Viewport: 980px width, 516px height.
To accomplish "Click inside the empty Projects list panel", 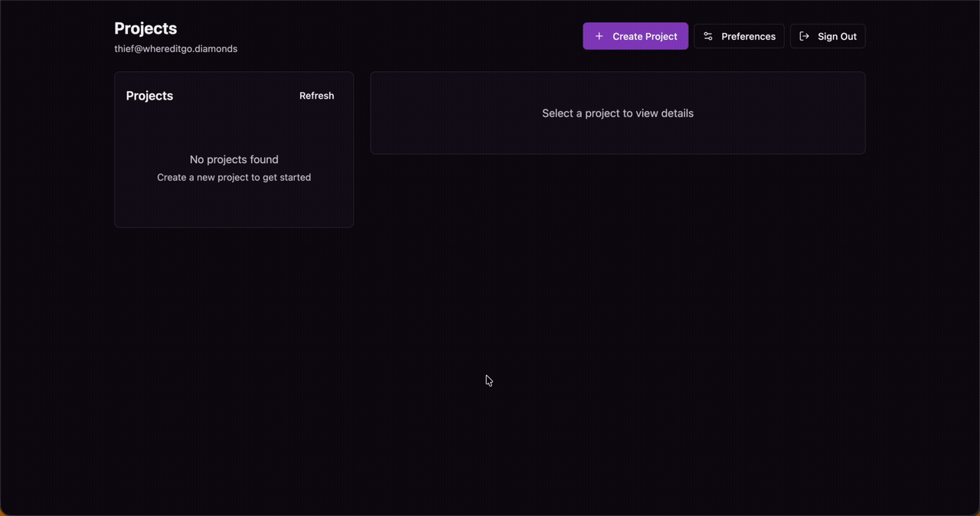I will 234,207.
